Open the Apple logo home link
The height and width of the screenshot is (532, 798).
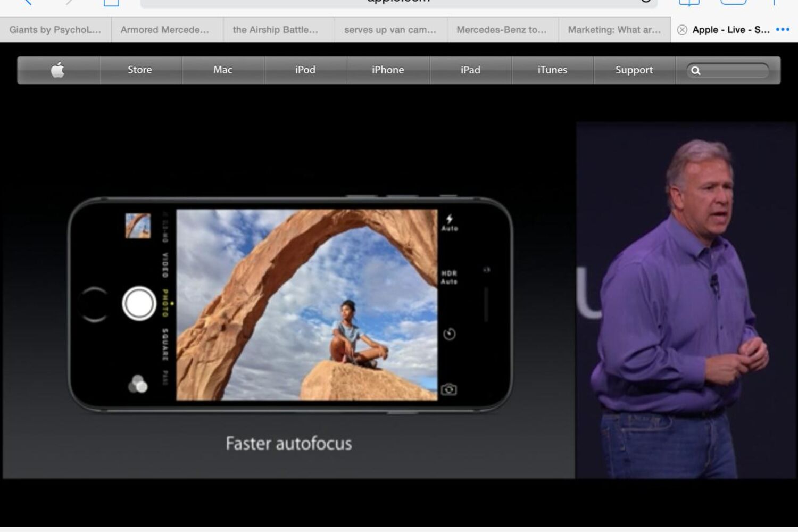tap(58, 70)
